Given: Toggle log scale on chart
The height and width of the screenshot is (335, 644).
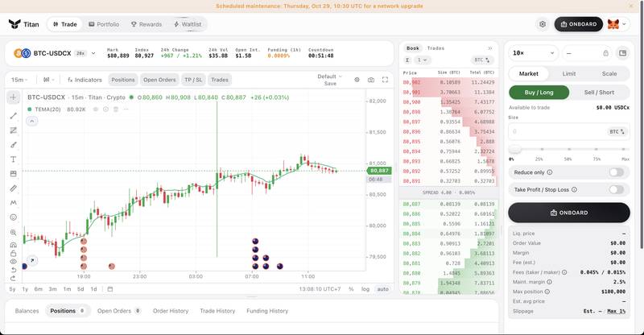Looking at the screenshot, I should (x=365, y=289).
